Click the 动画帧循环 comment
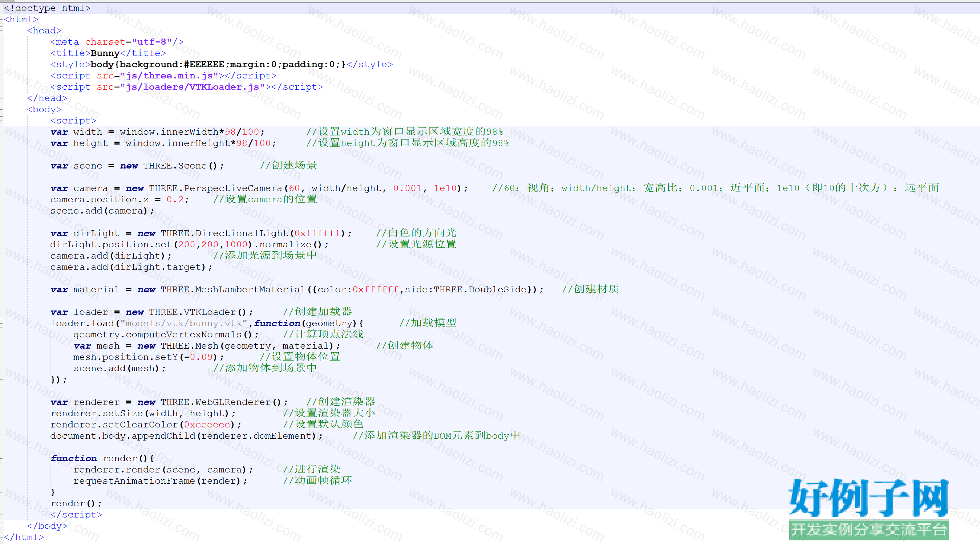Viewport: 980px width, 544px height. 318,481
